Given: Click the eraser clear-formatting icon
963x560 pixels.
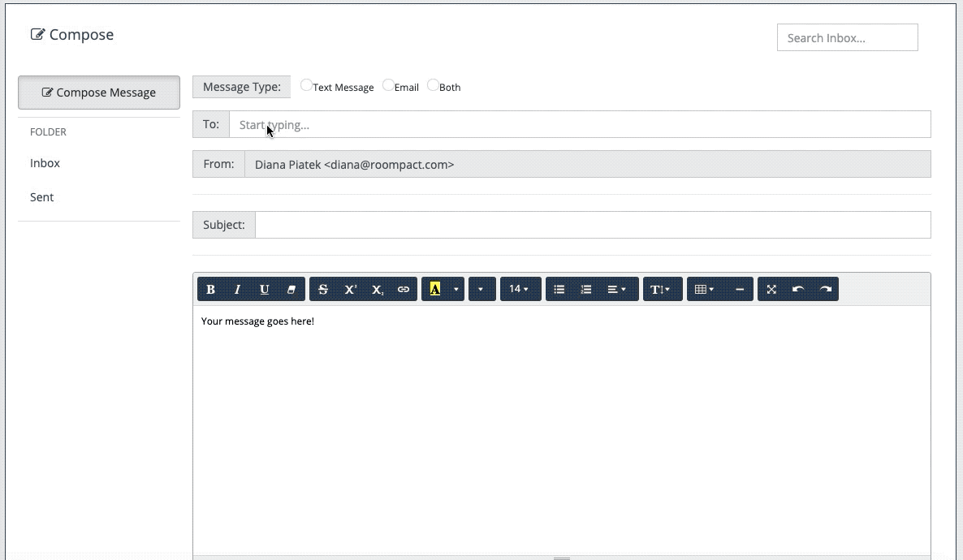Looking at the screenshot, I should 291,290.
